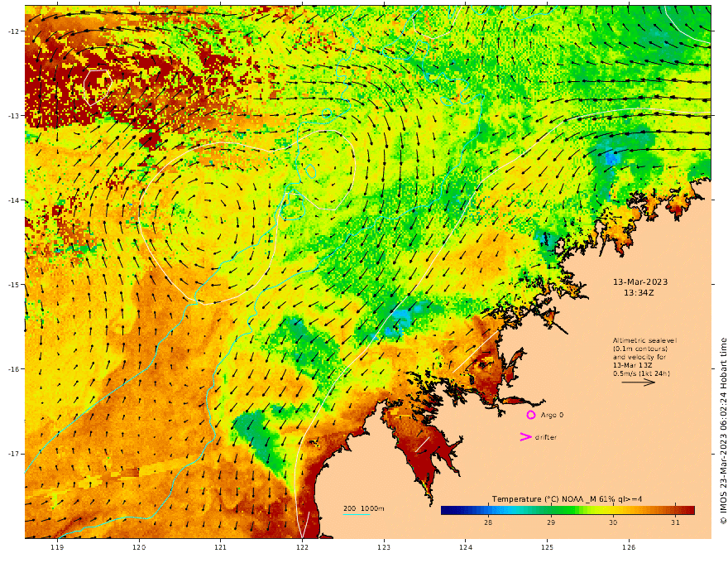Click the '13-Mar-2023' date text
Viewport: 728px width, 563px height.
point(640,282)
